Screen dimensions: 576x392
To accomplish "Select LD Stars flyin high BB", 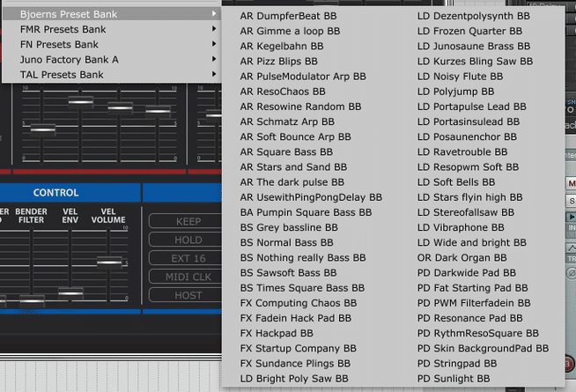I will click(x=469, y=197).
